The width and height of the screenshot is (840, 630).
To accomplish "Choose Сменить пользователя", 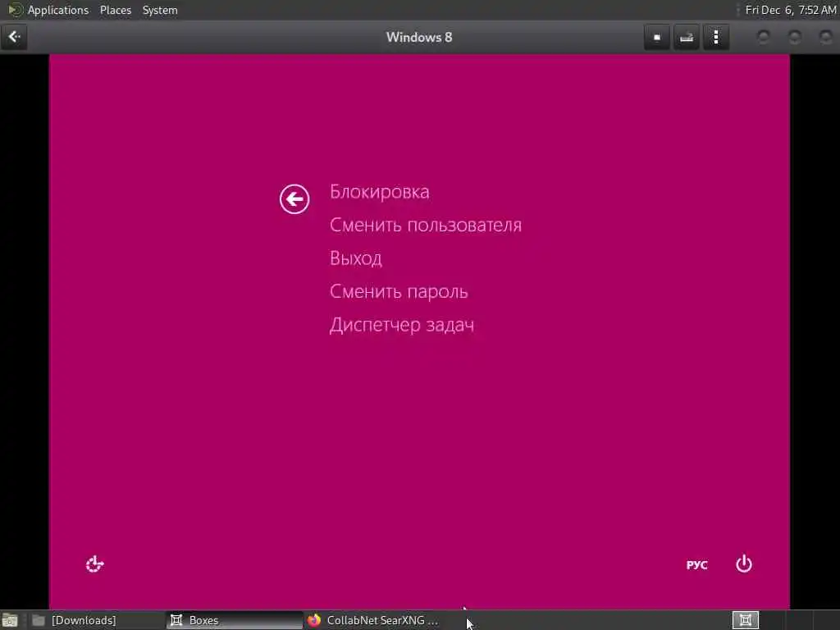I will (426, 225).
